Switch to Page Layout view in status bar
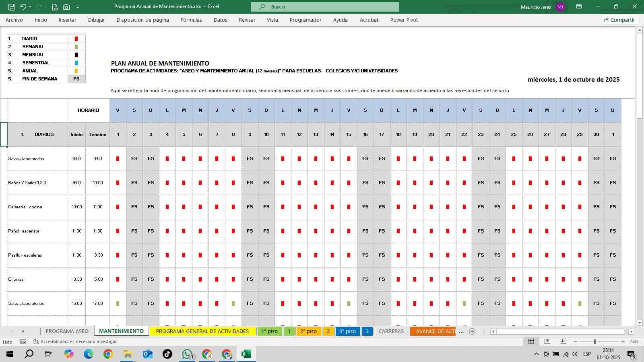This screenshot has width=644, height=362. tap(547, 341)
